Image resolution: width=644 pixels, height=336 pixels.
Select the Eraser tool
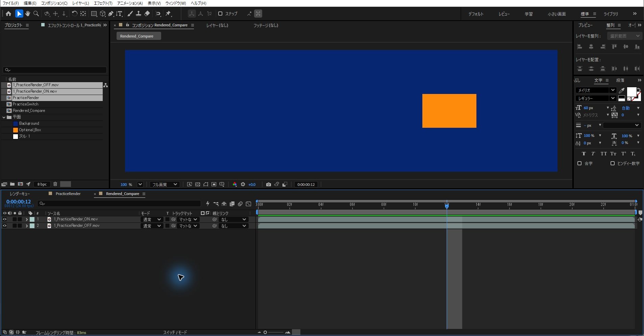point(147,14)
